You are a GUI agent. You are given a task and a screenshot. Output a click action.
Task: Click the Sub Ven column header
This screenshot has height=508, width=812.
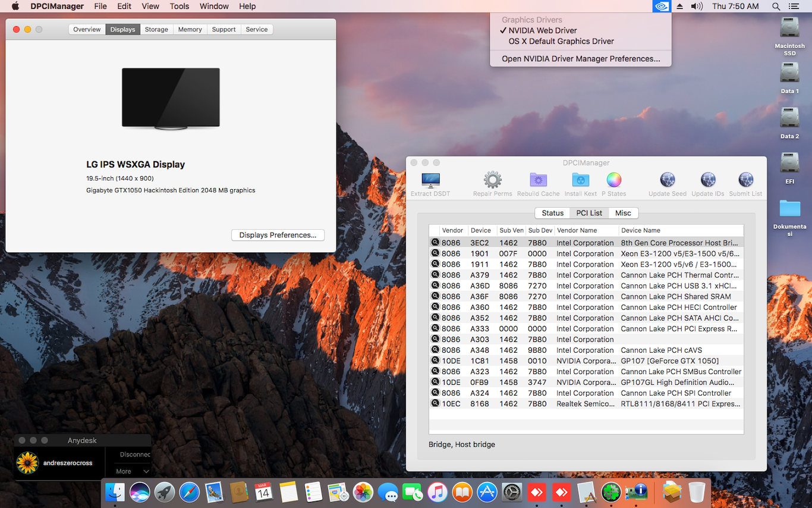click(511, 230)
